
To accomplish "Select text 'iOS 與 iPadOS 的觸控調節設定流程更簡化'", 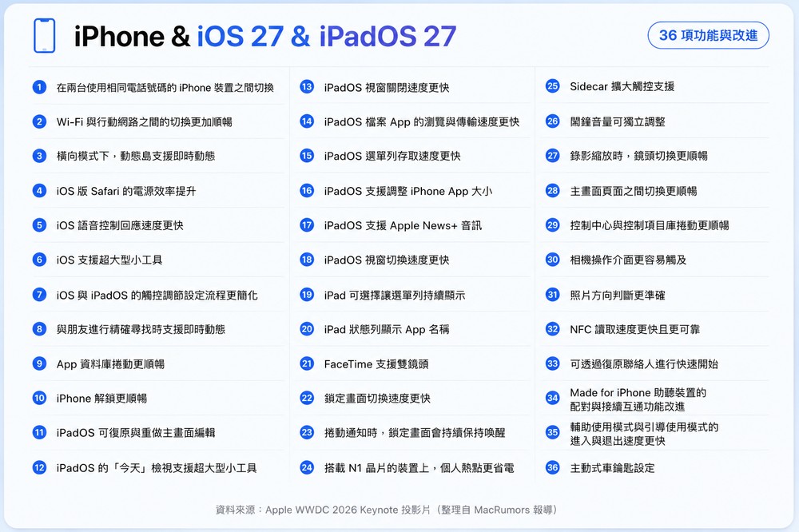I will coord(157,295).
